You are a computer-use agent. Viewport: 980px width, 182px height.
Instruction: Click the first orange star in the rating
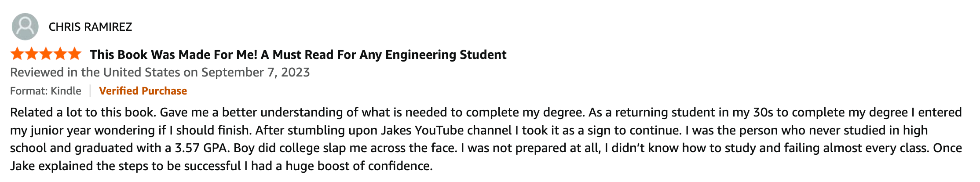pos(18,54)
